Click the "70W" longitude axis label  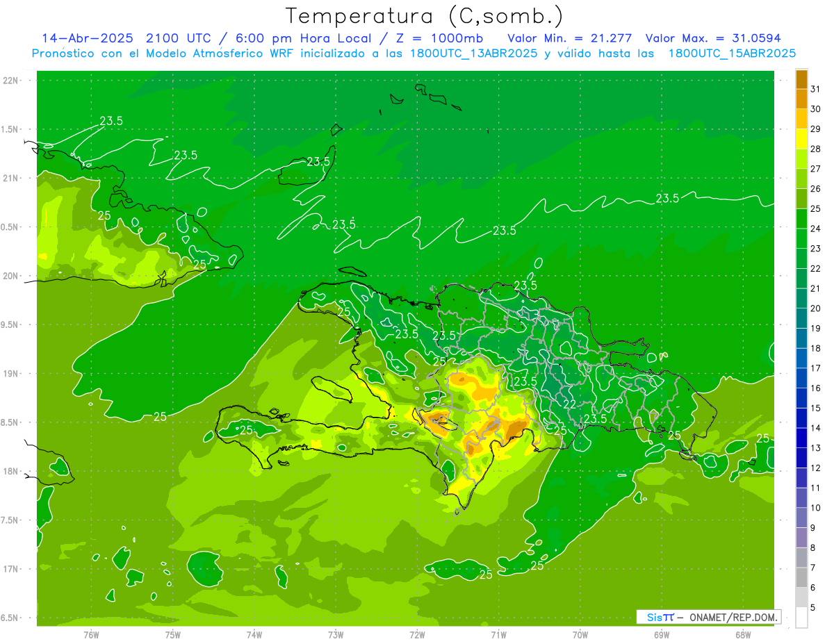pyautogui.click(x=580, y=635)
